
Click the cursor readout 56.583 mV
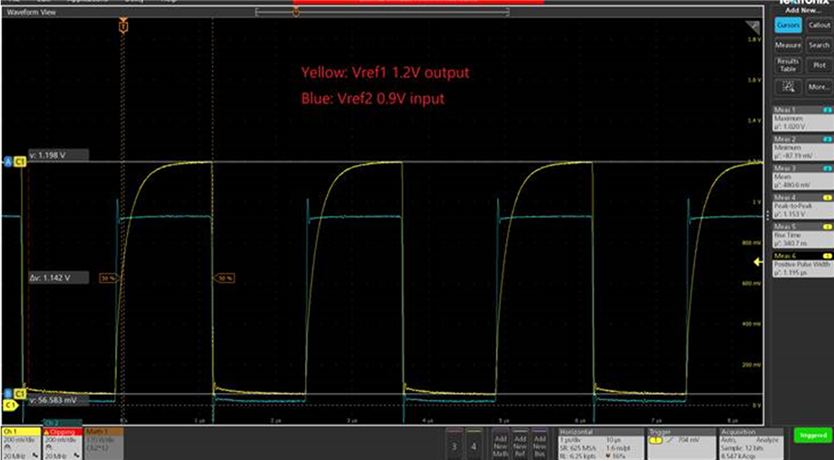(59, 399)
